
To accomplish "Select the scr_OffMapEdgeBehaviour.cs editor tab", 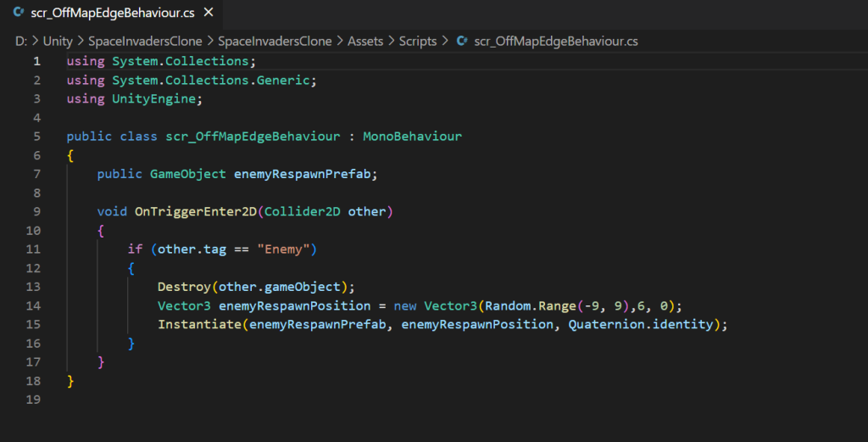I will coord(108,14).
